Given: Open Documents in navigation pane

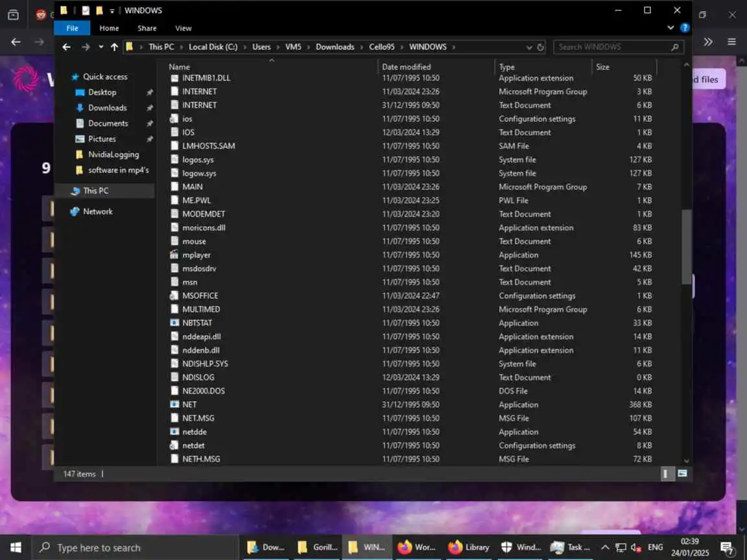Looking at the screenshot, I should [x=108, y=123].
